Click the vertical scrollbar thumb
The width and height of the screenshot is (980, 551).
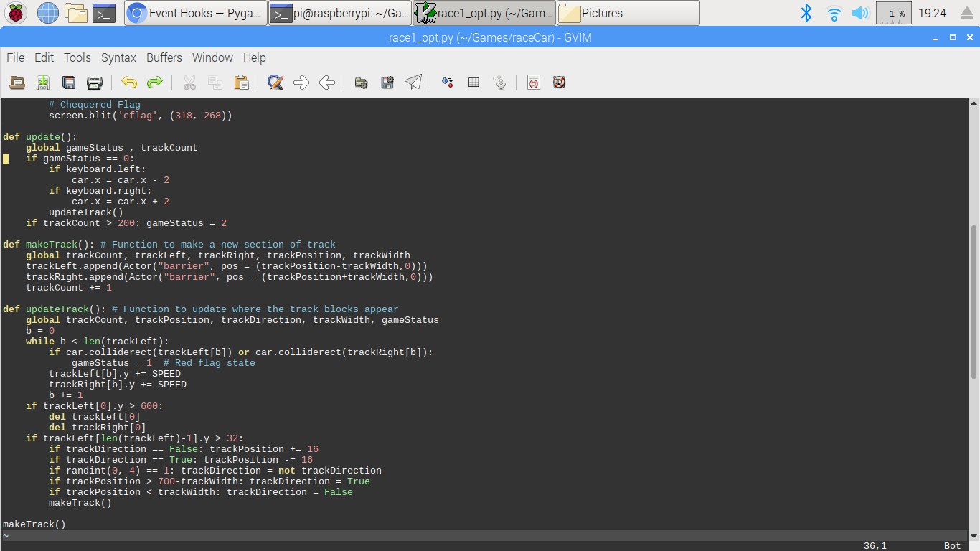pos(974,301)
